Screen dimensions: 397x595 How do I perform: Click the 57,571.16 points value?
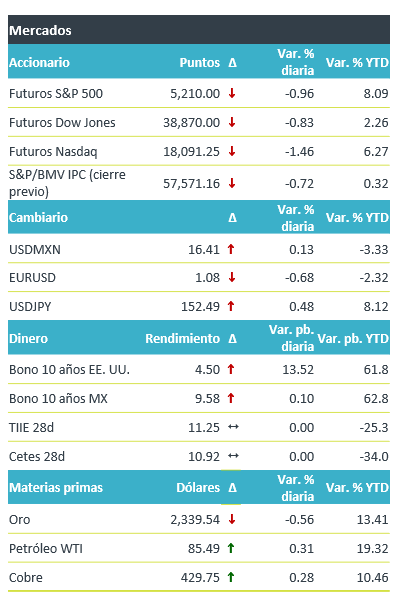click(191, 184)
